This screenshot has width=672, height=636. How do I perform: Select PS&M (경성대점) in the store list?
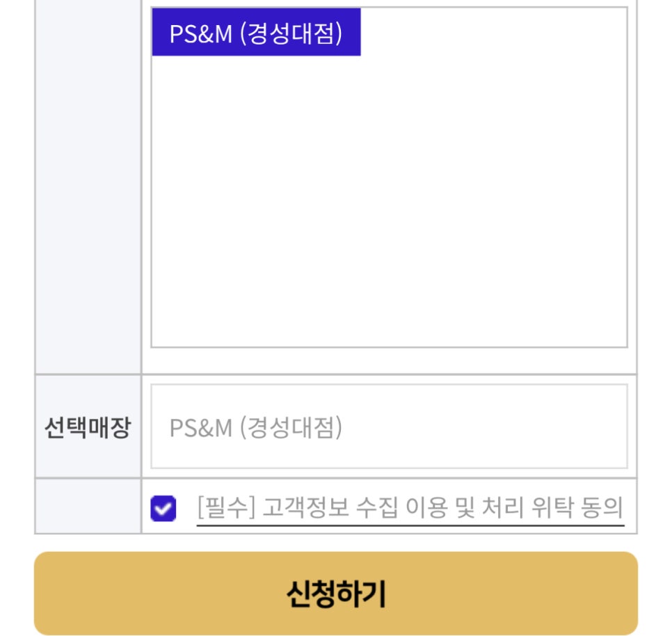coord(255,33)
